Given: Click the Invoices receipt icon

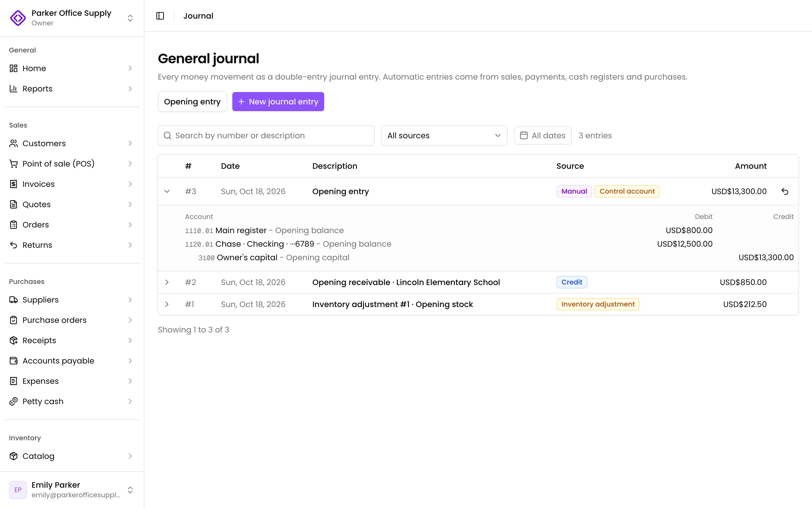Looking at the screenshot, I should coord(14,184).
